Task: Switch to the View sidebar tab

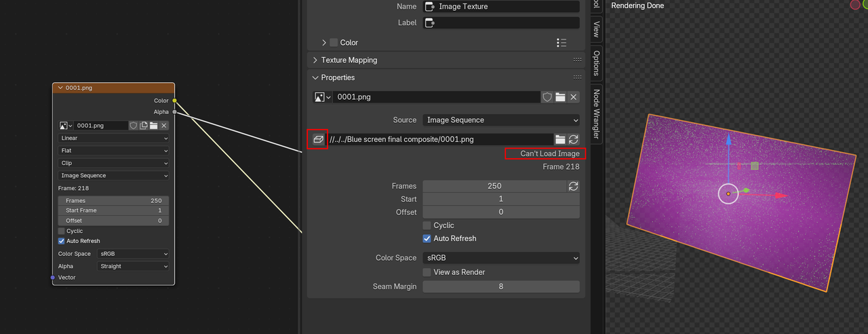Action: pos(596,29)
